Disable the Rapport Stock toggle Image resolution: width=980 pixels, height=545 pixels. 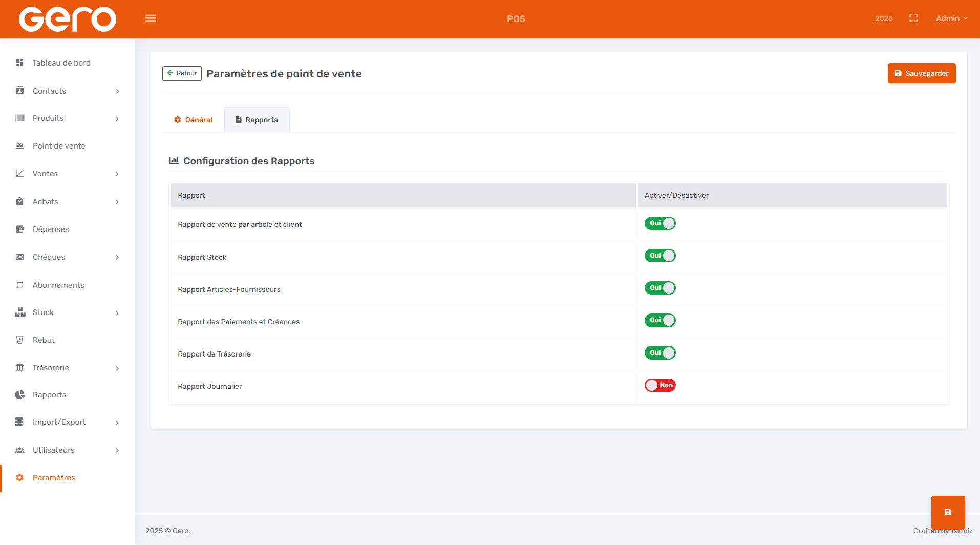tap(660, 256)
